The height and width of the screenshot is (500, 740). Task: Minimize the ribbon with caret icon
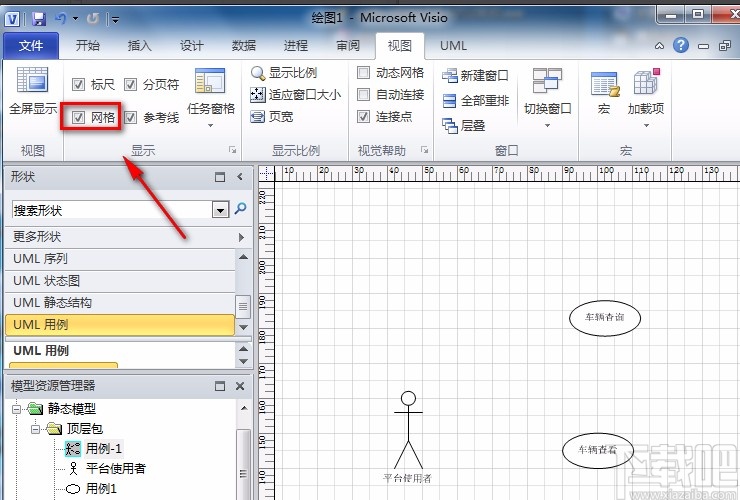pyautogui.click(x=659, y=46)
